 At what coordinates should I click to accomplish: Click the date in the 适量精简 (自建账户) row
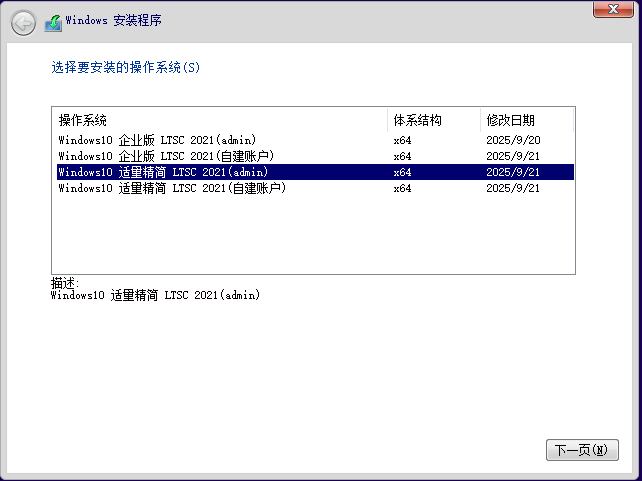coord(512,188)
